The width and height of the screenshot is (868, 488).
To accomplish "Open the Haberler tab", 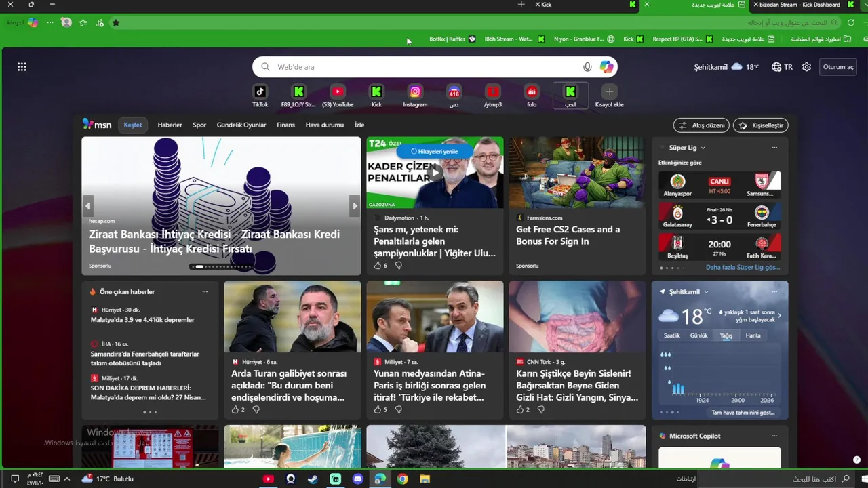I will (x=170, y=125).
